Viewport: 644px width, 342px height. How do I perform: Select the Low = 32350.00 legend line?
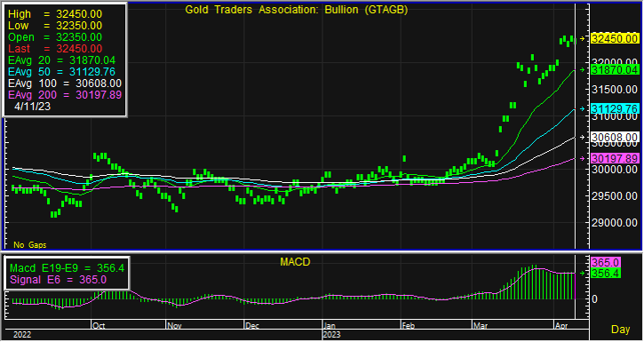point(55,26)
